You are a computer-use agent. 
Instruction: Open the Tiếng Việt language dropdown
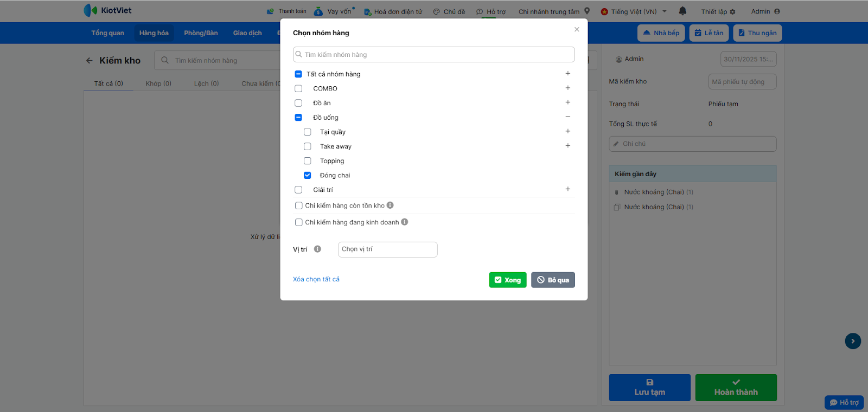pos(634,11)
